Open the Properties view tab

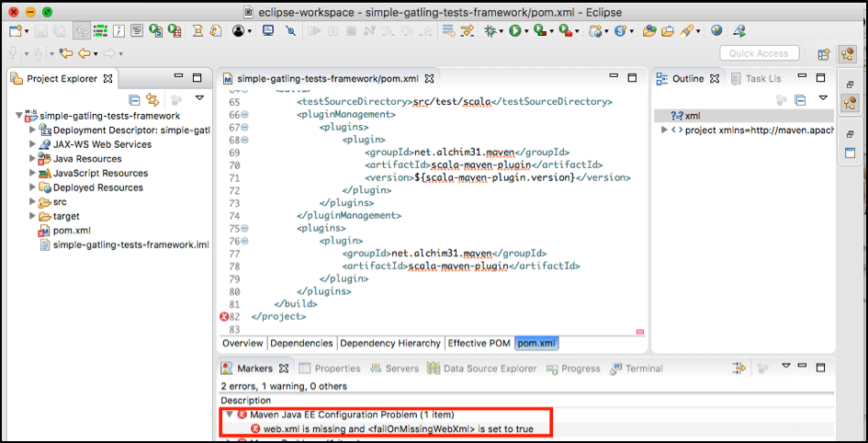330,369
